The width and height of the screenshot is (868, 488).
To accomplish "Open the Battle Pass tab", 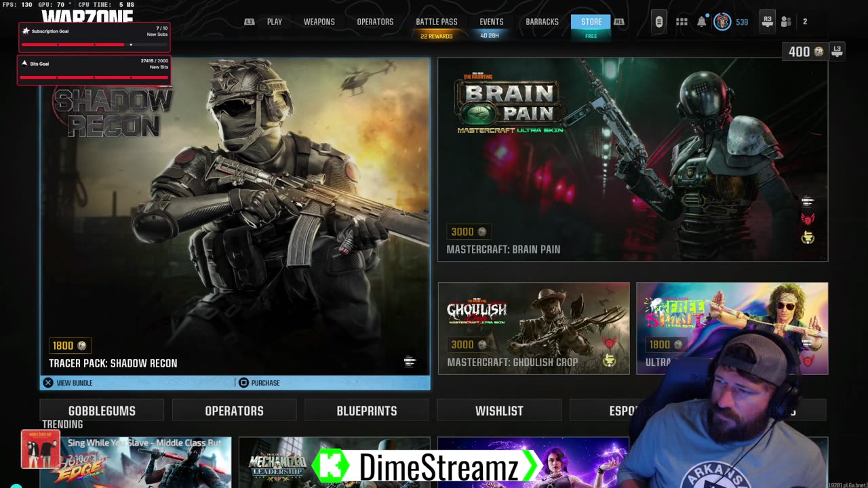I will 437,22.
